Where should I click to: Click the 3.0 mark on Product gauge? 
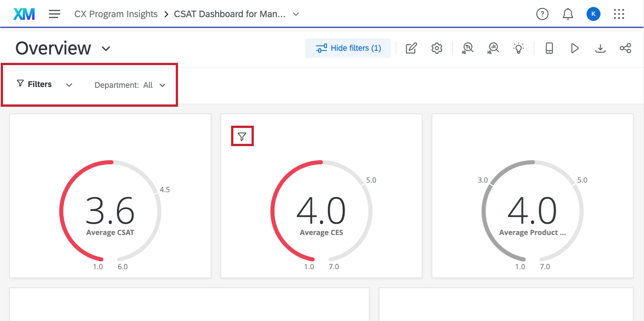click(483, 180)
